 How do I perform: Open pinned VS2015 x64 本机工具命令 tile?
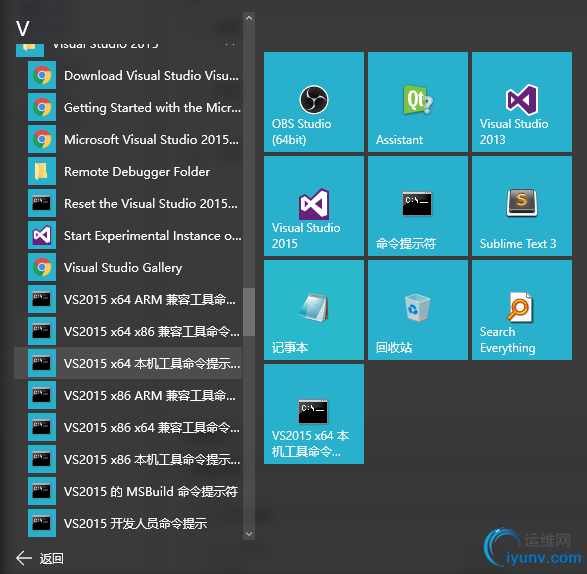pos(314,414)
